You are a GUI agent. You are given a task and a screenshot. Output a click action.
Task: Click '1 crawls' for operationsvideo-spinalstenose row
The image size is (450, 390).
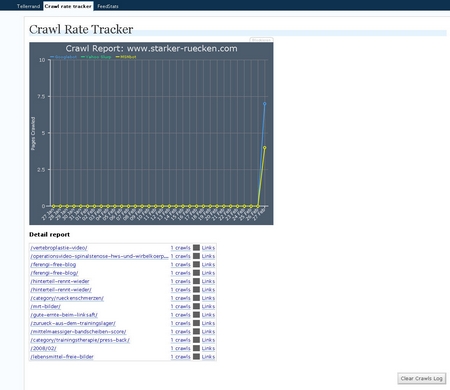click(x=180, y=256)
